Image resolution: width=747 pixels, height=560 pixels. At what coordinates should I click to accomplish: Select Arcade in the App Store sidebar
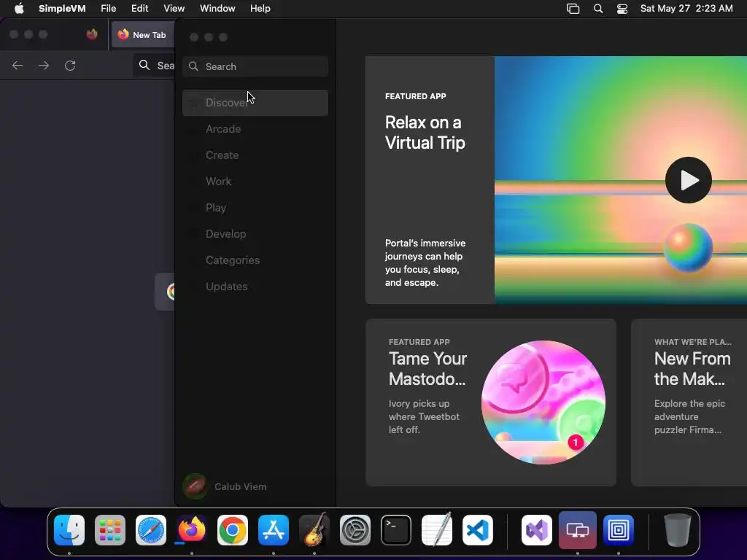pos(255,129)
